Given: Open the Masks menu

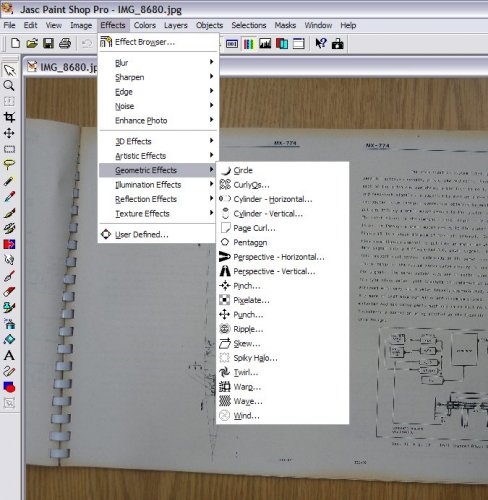Looking at the screenshot, I should point(285,25).
